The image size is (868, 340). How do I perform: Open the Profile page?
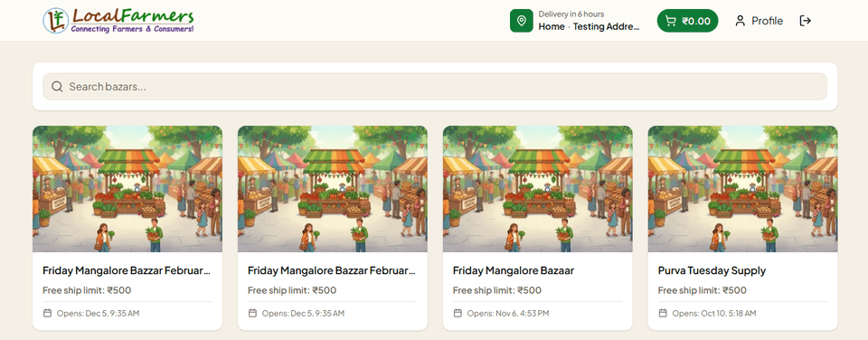759,21
